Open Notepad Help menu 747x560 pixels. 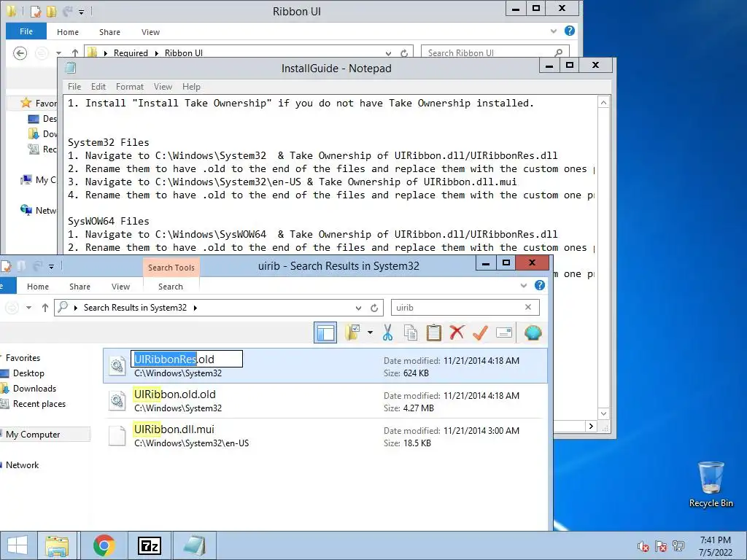(x=191, y=87)
